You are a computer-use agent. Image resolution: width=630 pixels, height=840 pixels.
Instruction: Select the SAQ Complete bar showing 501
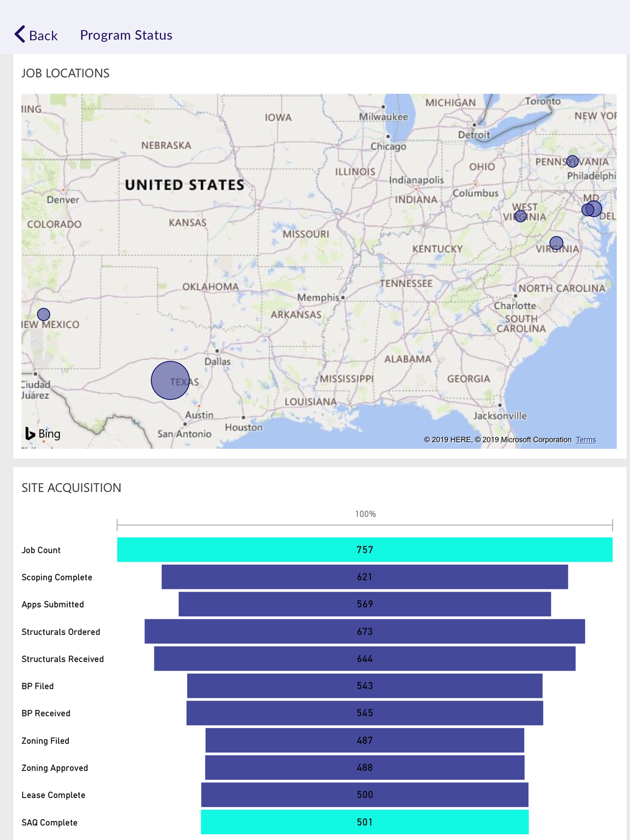coord(365,822)
